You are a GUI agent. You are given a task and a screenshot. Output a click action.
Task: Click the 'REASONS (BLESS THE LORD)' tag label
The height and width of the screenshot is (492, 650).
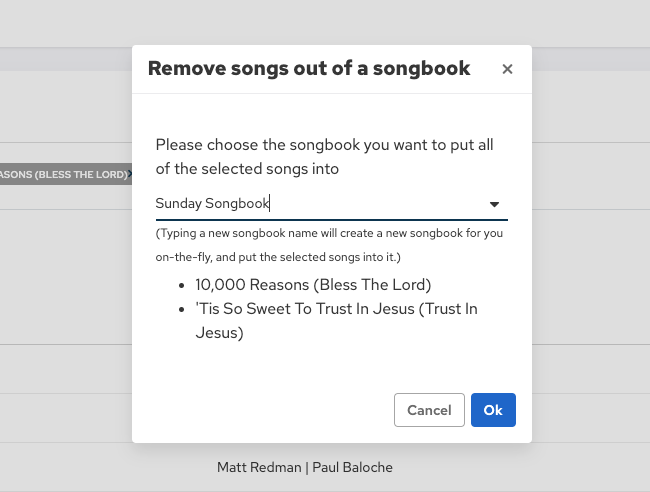[x=62, y=174]
